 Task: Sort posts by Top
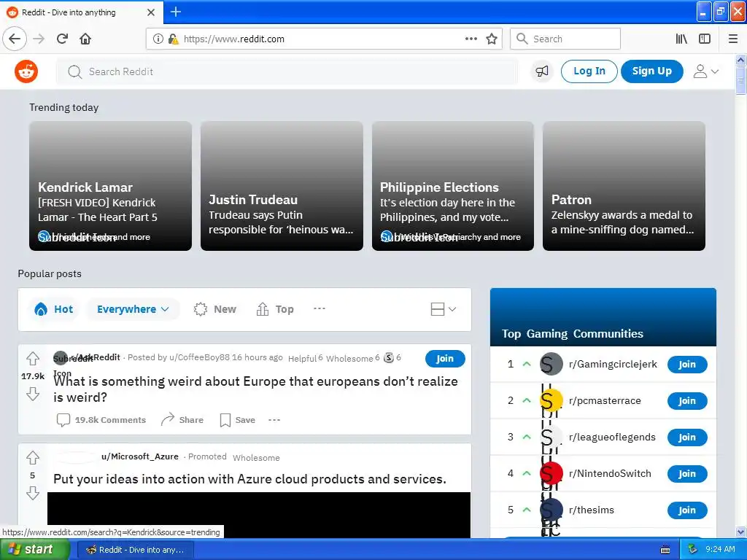[275, 309]
